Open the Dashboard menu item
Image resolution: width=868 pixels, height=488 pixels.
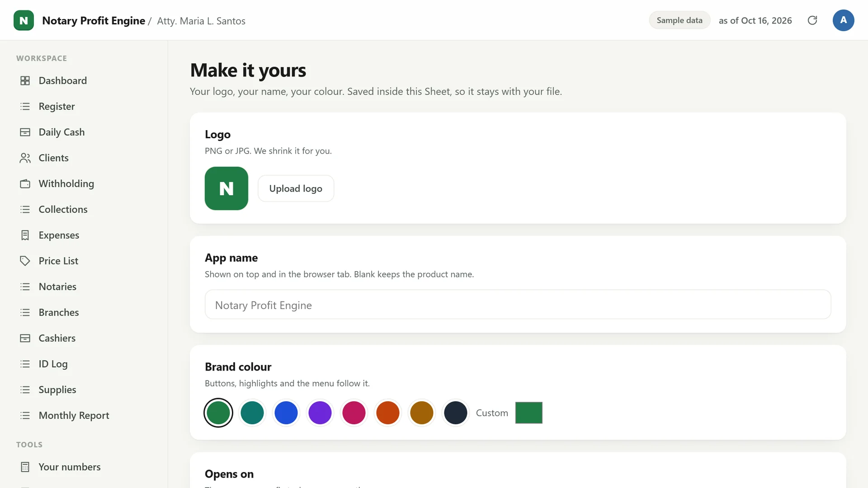84,80
